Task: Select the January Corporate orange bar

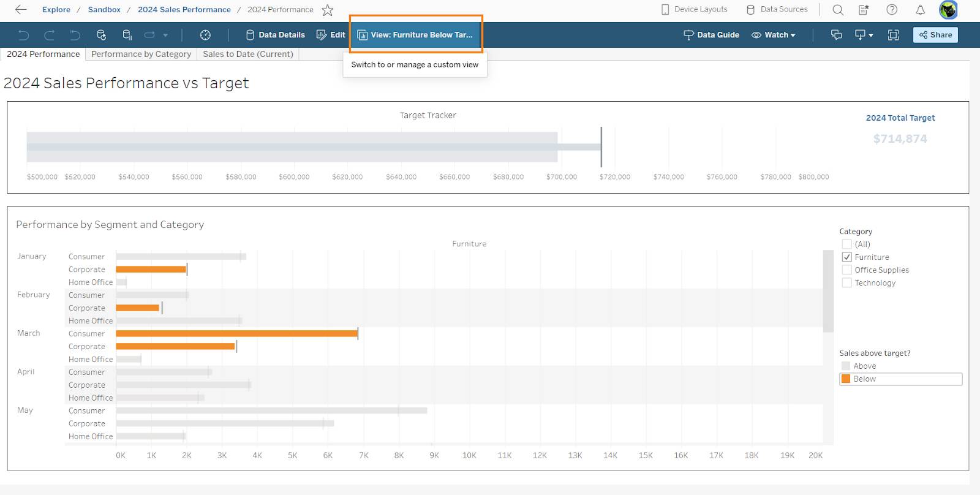Action: click(x=151, y=269)
